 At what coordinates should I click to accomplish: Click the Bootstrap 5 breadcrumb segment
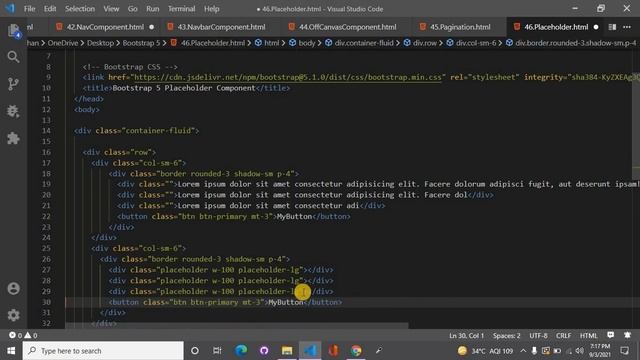(141, 43)
